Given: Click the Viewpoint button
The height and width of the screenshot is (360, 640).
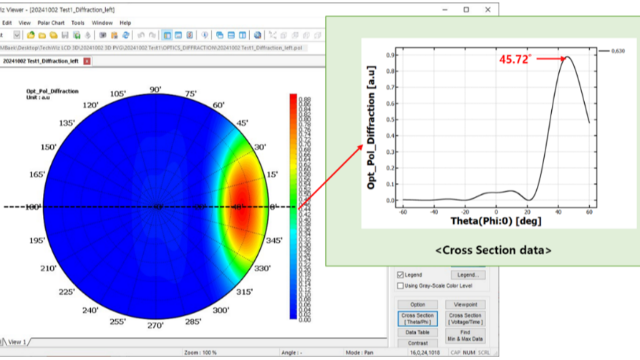Looking at the screenshot, I should (x=465, y=304).
